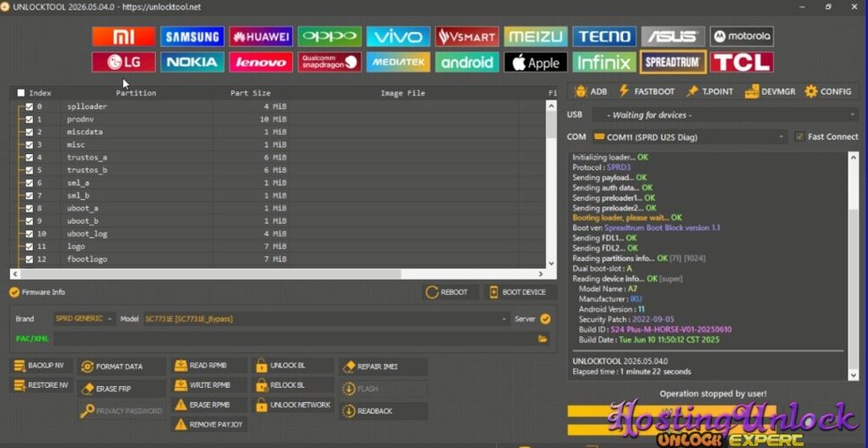Open the CONFIG tab

829,91
